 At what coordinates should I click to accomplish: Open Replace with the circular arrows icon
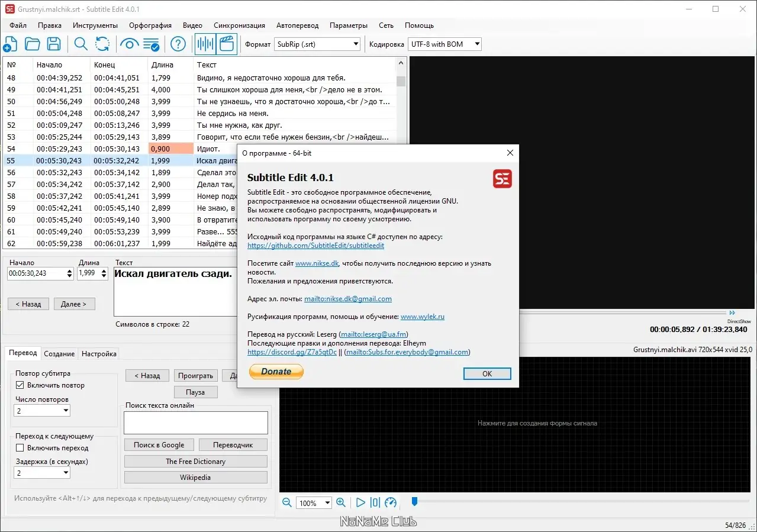[x=102, y=44]
